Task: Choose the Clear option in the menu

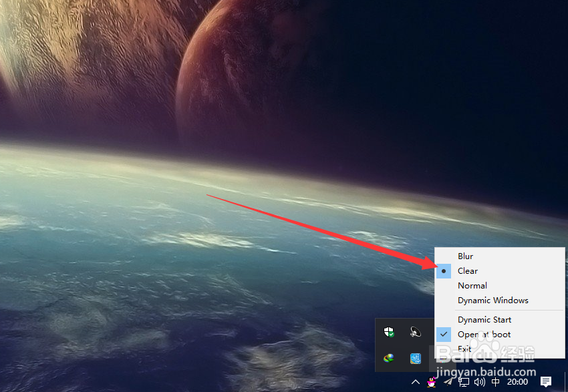Action: [x=500, y=270]
